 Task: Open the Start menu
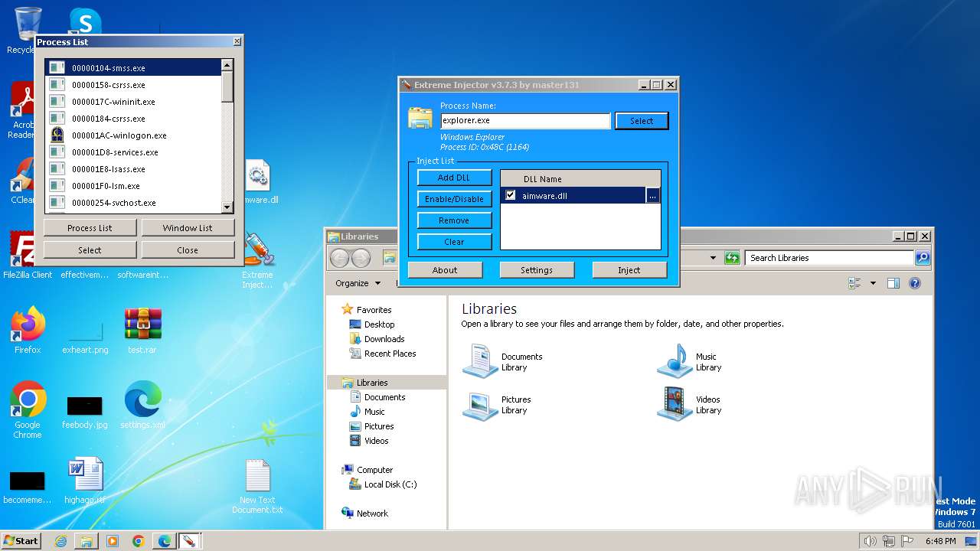pyautogui.click(x=21, y=540)
